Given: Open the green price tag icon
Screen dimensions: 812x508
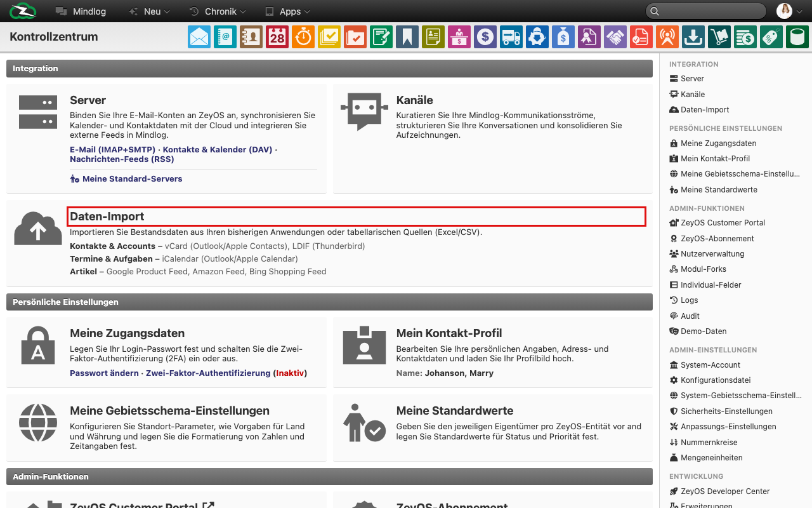Looking at the screenshot, I should [771, 37].
